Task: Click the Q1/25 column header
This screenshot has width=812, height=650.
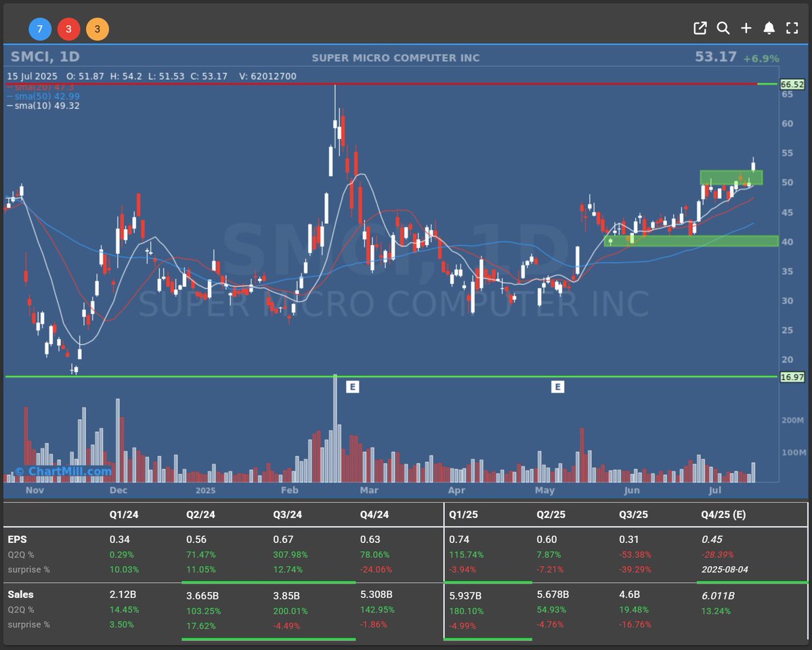Action: (463, 515)
